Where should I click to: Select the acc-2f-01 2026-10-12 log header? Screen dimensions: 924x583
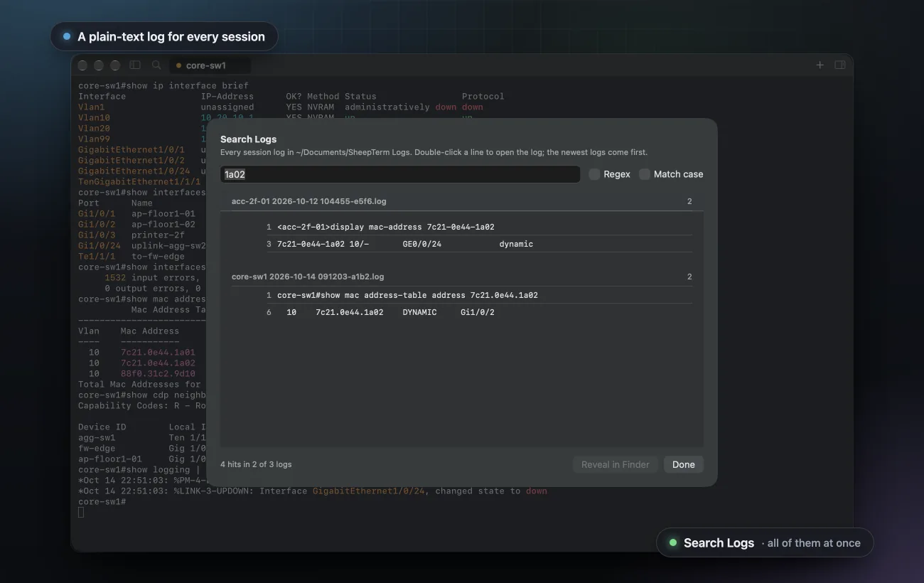tap(462, 202)
